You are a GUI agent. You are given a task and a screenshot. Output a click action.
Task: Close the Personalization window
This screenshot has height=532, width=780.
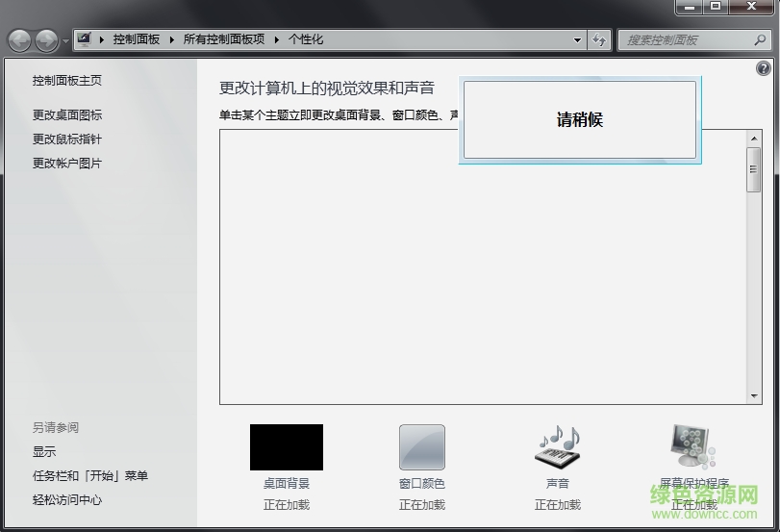(751, 7)
